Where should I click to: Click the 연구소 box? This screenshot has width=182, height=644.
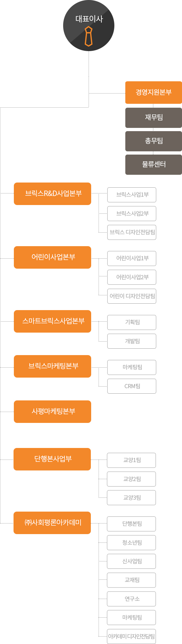(x=131, y=599)
